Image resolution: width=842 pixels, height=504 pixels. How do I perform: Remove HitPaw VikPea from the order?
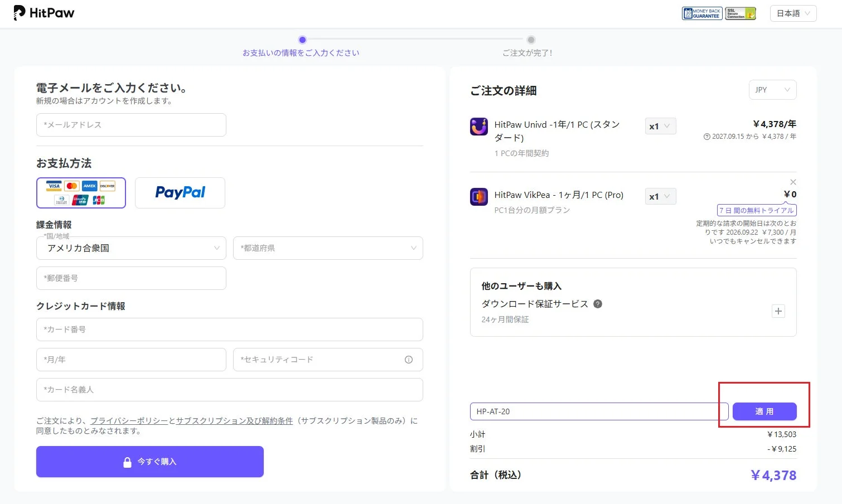coord(793,182)
